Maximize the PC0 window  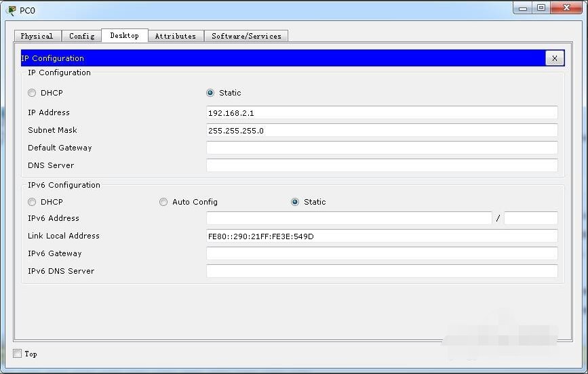(541, 8)
